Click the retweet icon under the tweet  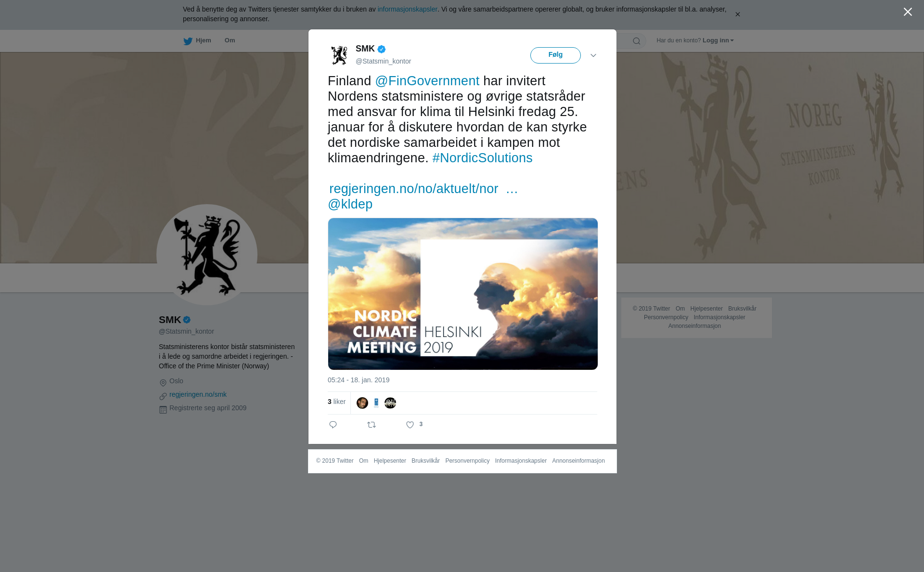tap(372, 425)
